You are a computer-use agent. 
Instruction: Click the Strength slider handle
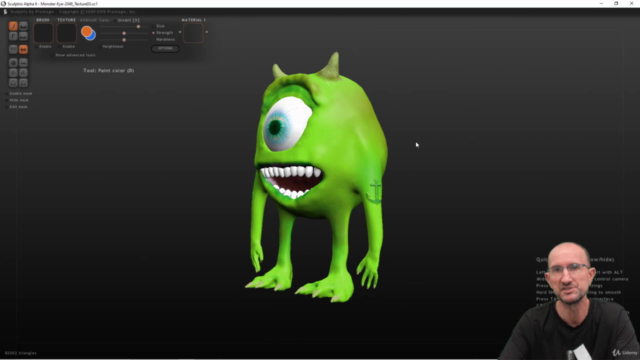coord(124,33)
